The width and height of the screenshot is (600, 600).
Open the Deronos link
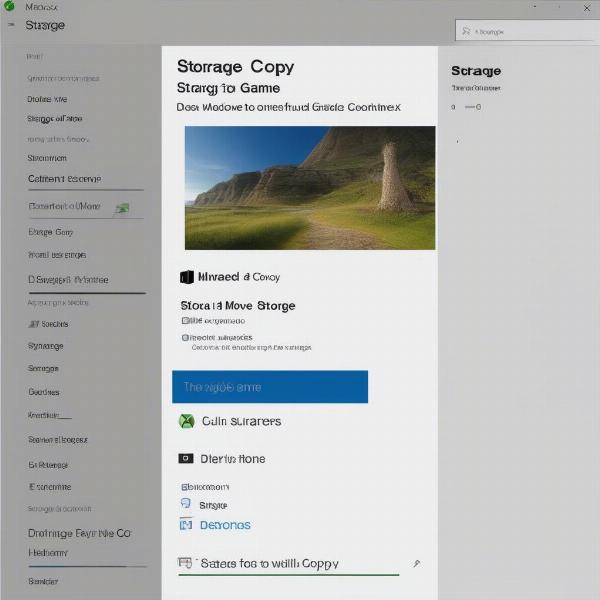click(x=225, y=525)
